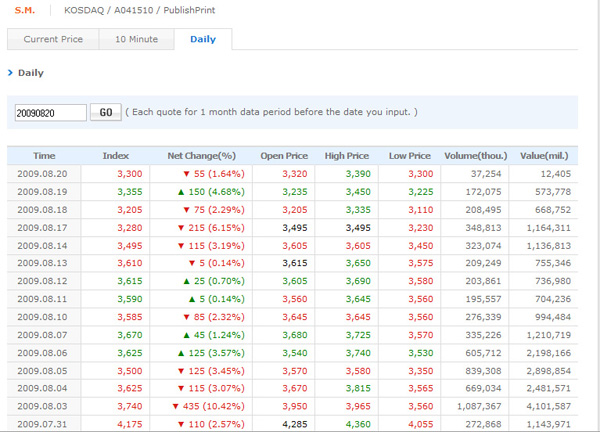Click the Net Change(%) column header
Screen dimensions: 600x432
[x=201, y=156]
